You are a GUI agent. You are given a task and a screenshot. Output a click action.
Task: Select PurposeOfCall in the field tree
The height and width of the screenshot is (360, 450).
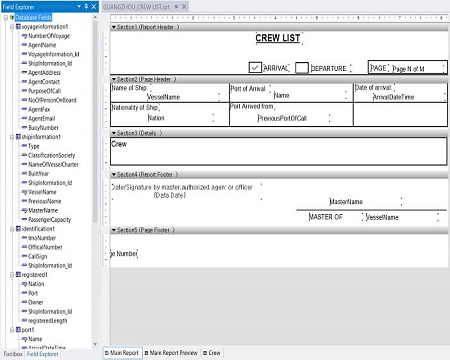(44, 91)
